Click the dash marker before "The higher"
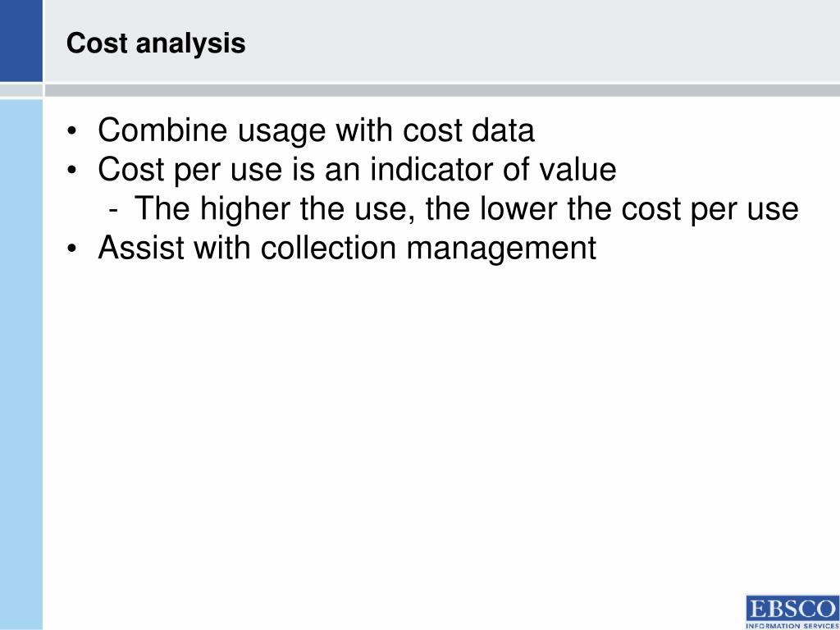This screenshot has height=630, width=840. [x=112, y=210]
